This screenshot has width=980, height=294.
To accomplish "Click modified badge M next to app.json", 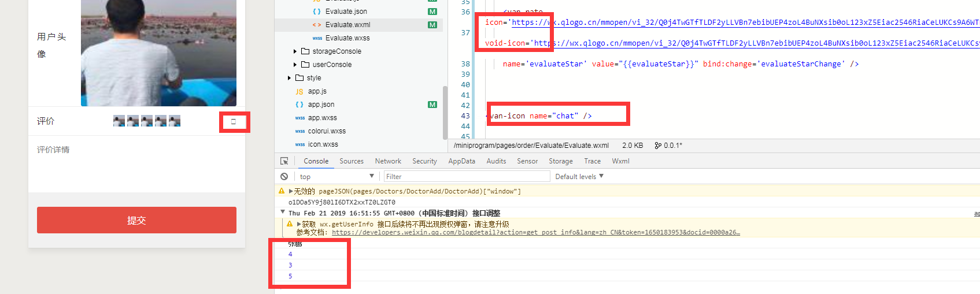I will [432, 105].
